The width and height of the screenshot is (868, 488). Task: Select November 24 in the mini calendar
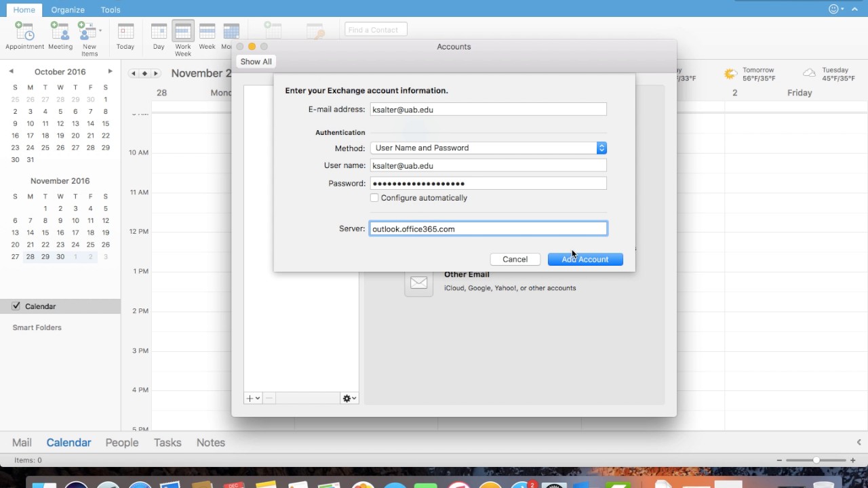click(75, 245)
